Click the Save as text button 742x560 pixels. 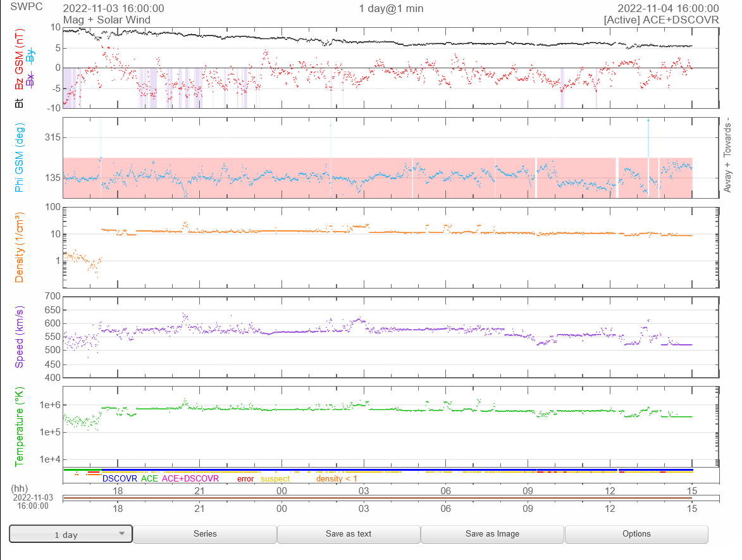point(348,533)
